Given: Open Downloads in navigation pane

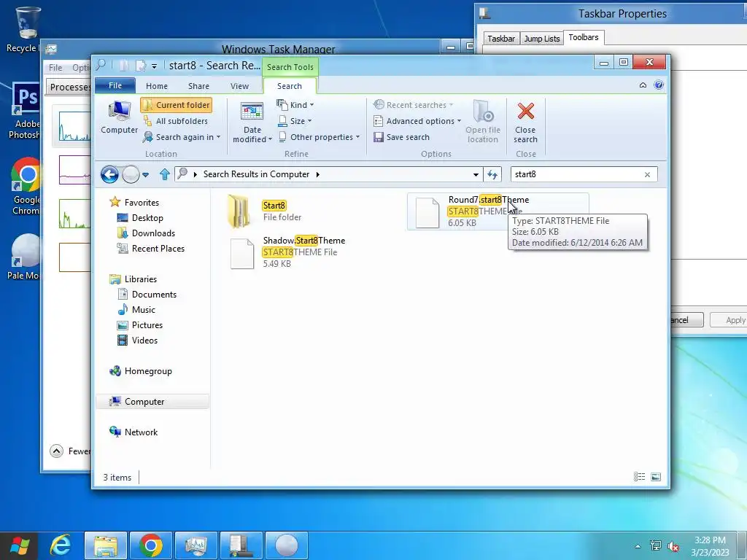Looking at the screenshot, I should point(153,233).
